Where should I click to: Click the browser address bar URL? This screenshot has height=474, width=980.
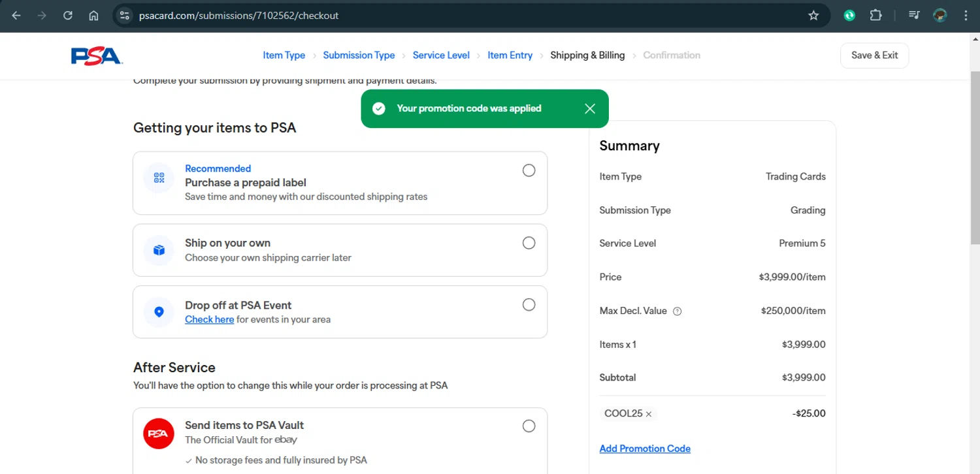click(238, 16)
